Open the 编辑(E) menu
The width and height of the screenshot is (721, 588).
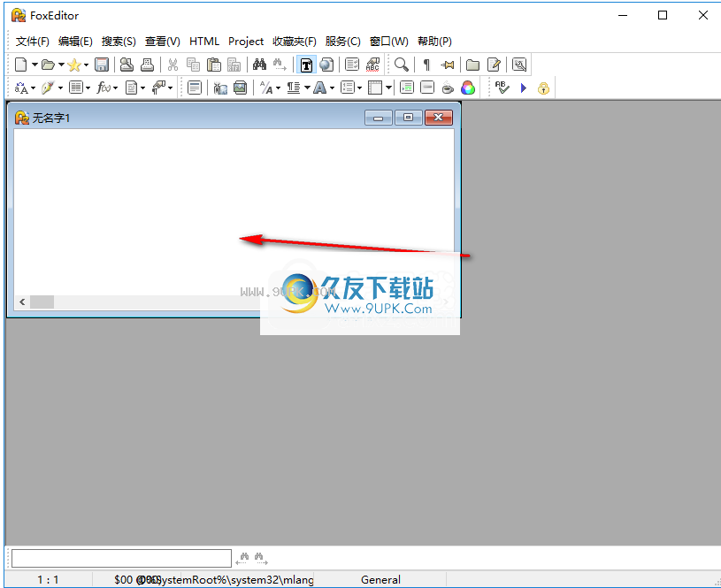click(x=75, y=42)
